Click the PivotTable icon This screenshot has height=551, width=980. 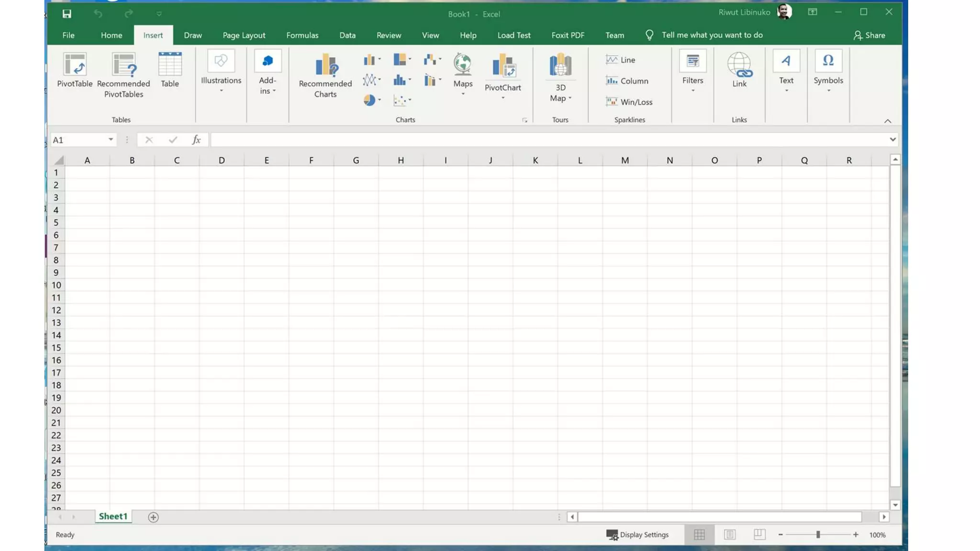pos(75,65)
